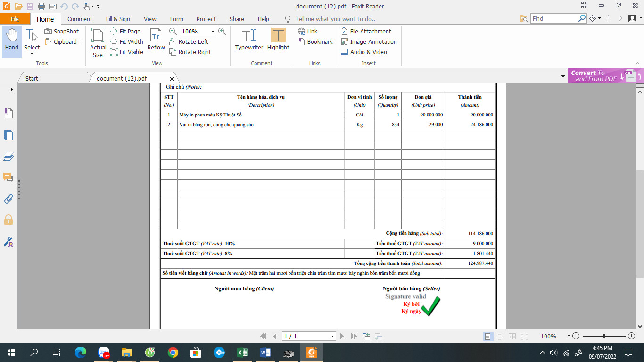Image resolution: width=644 pixels, height=362 pixels.
Task: Open the File menu
Action: [15, 19]
